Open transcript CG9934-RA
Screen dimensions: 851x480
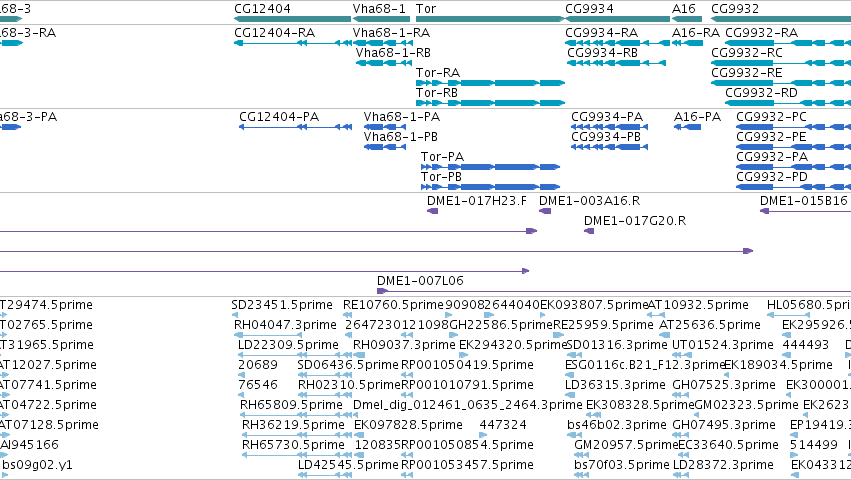tap(601, 33)
